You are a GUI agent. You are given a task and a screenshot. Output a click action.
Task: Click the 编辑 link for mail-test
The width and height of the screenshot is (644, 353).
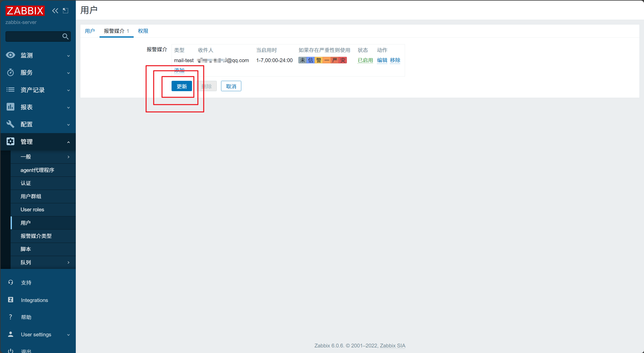coord(382,60)
